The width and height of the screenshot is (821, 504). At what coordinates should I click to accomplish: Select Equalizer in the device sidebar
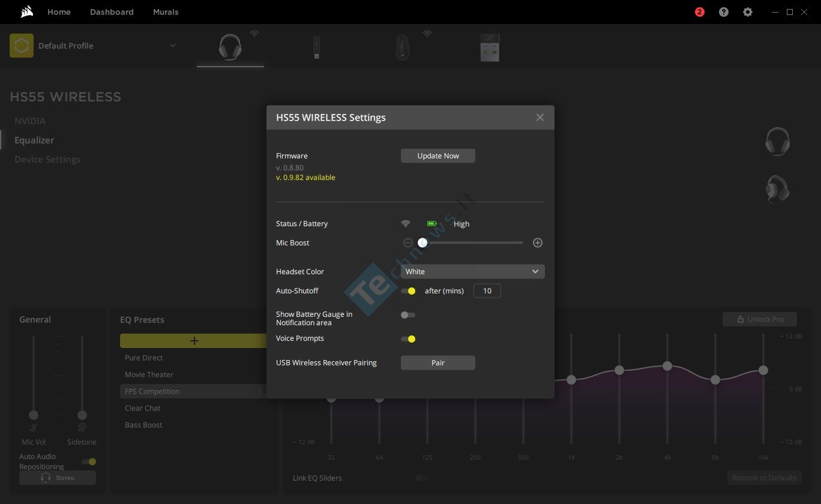(x=34, y=140)
